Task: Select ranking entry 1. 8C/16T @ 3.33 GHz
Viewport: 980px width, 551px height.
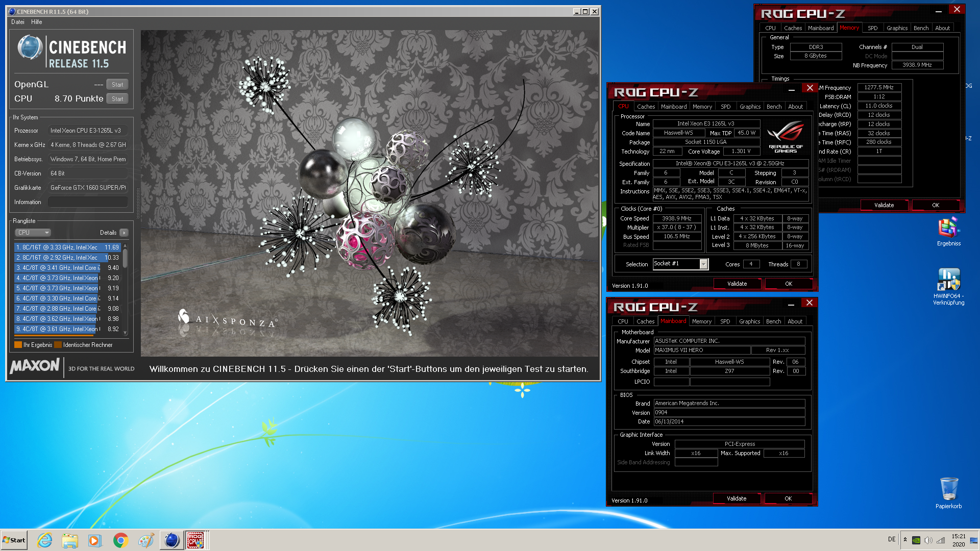Action: (67, 247)
